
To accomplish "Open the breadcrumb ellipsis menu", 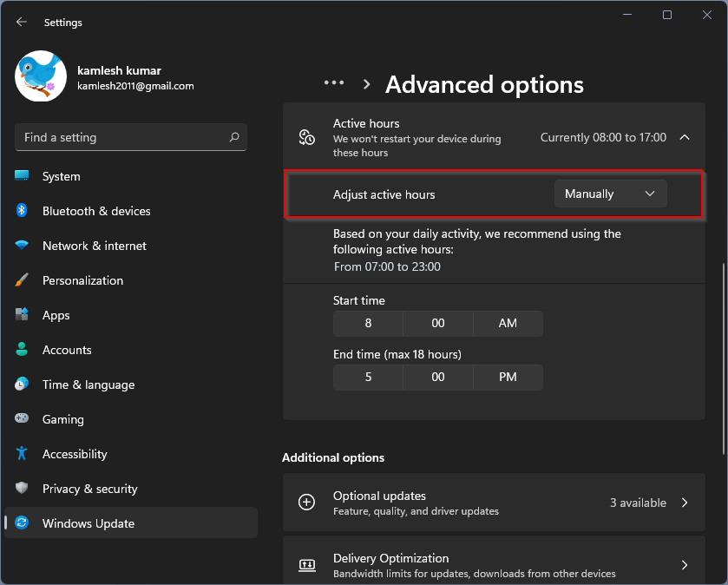I will point(334,82).
